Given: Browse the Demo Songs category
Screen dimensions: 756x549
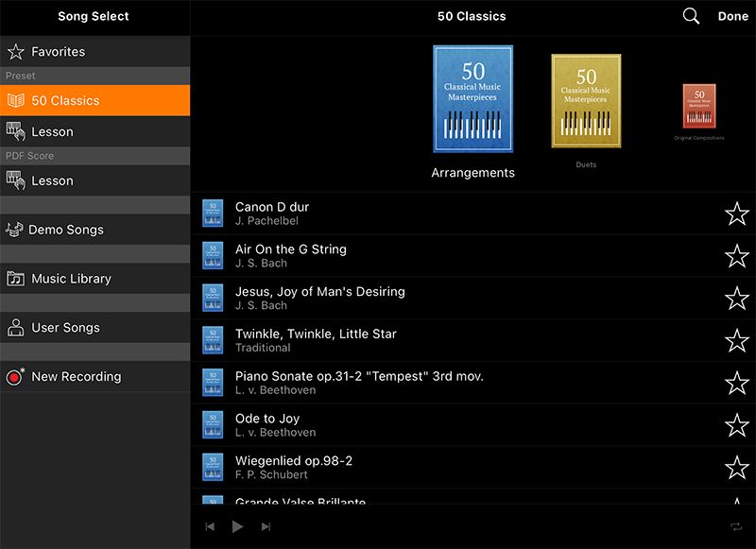Looking at the screenshot, I should click(x=66, y=230).
